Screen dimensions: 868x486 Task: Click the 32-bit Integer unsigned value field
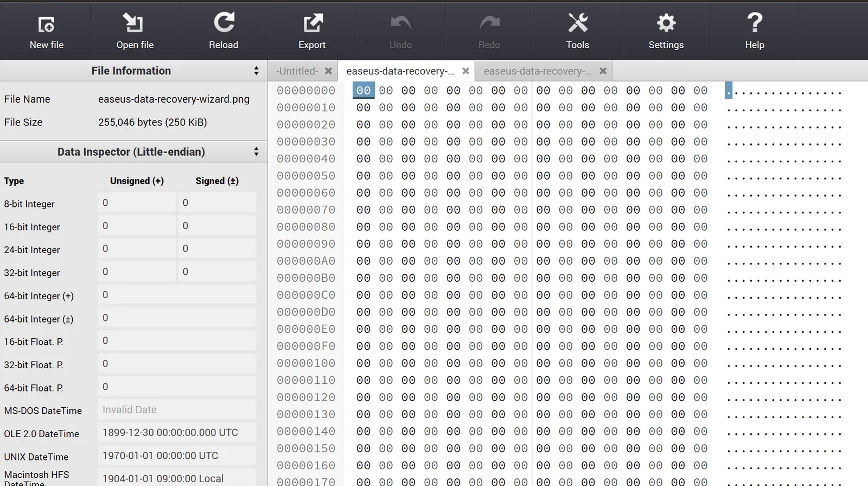coord(137,272)
